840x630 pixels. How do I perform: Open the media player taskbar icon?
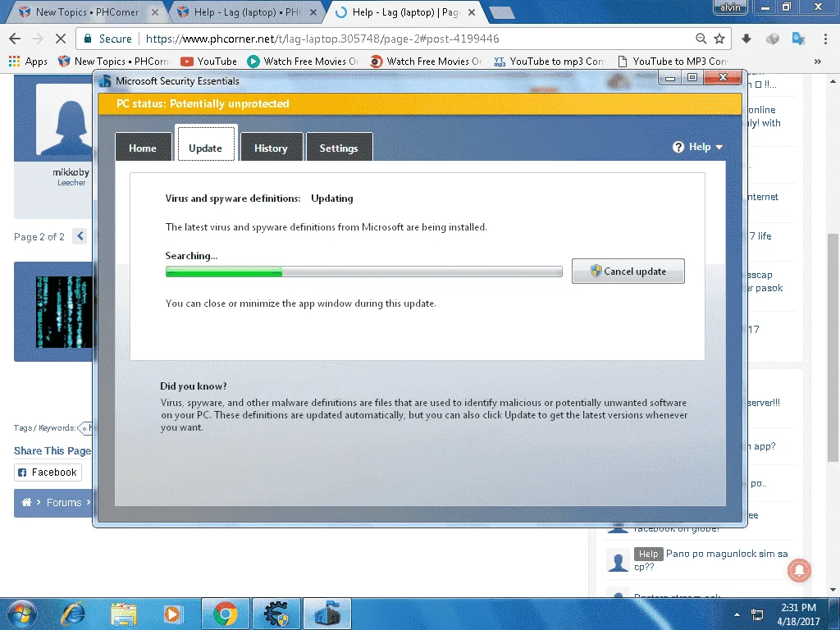click(x=173, y=614)
